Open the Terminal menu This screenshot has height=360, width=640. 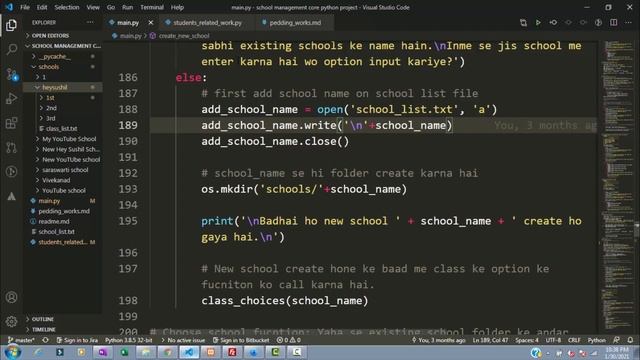(152, 7)
